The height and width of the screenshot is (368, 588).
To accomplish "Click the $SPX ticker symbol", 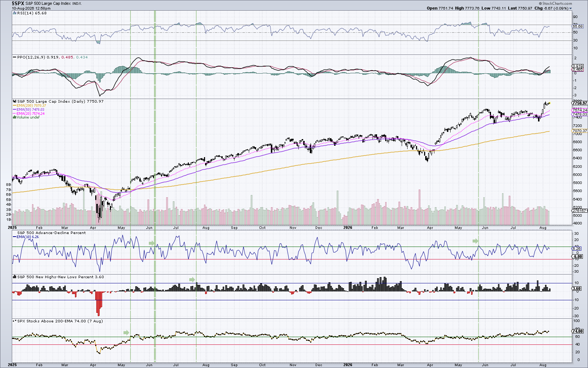I will 18,3.
